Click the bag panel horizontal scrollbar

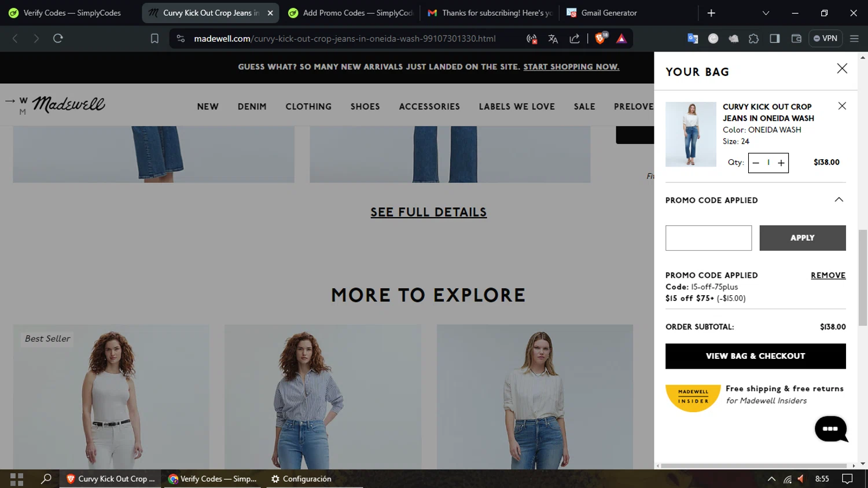pyautogui.click(x=755, y=465)
